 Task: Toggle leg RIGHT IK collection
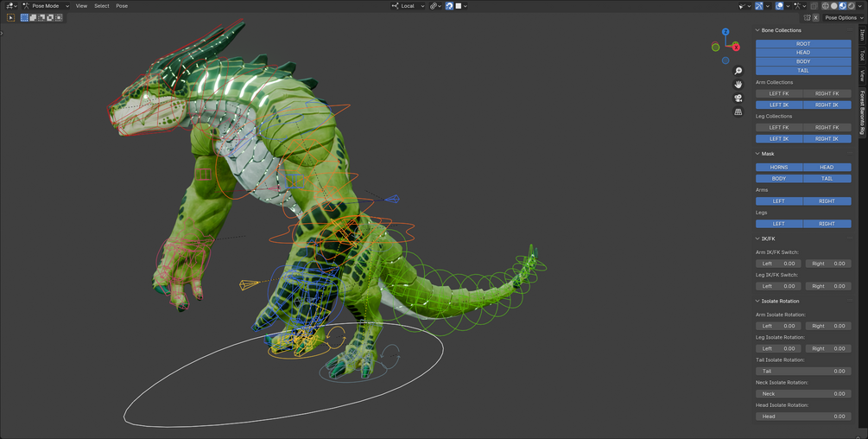click(x=827, y=139)
